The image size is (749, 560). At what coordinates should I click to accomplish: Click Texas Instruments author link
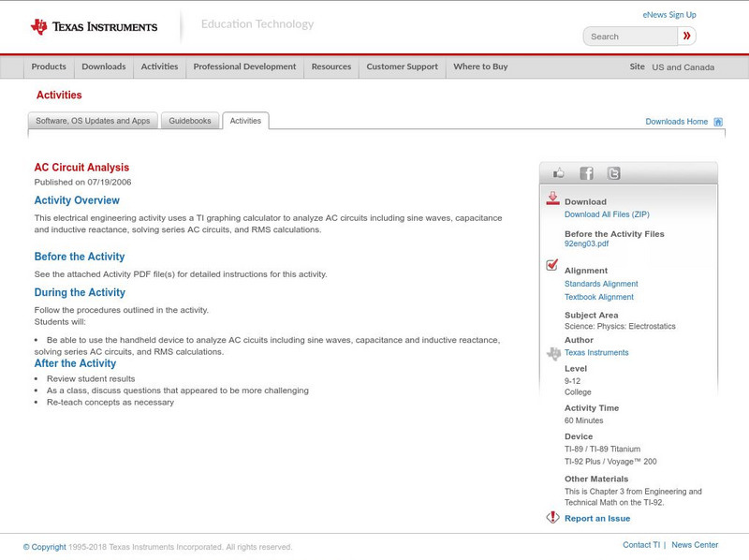[596, 353]
